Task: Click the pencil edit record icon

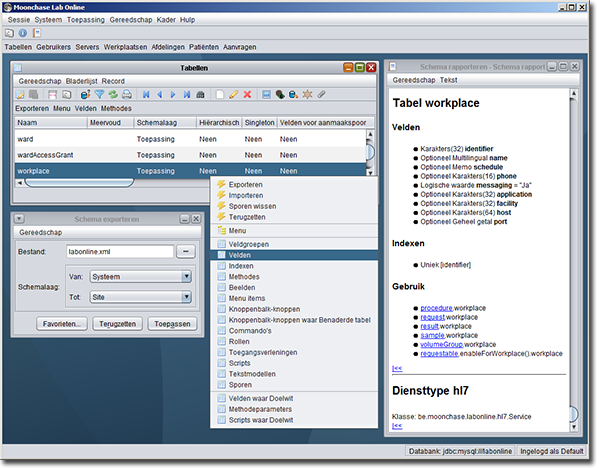Action: (x=233, y=95)
